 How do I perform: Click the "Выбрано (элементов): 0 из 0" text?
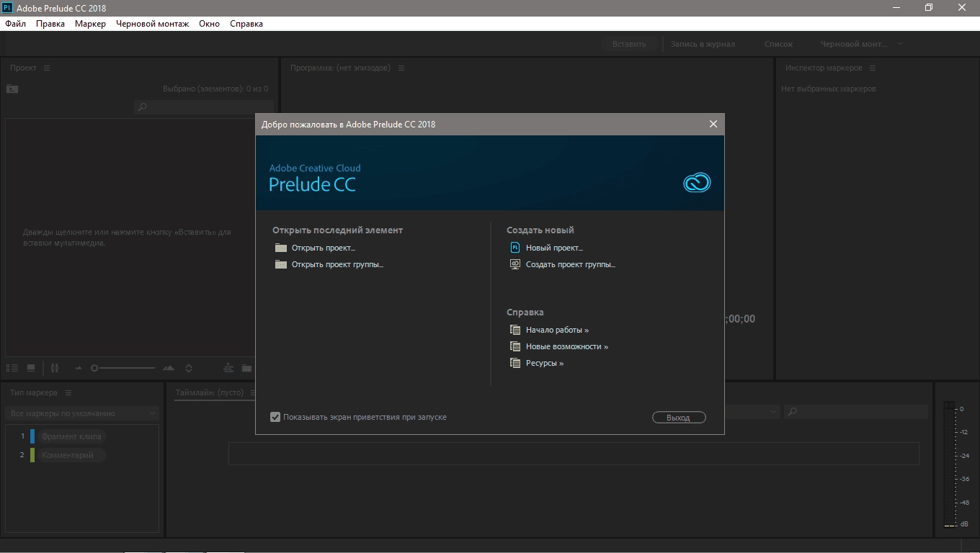[215, 89]
